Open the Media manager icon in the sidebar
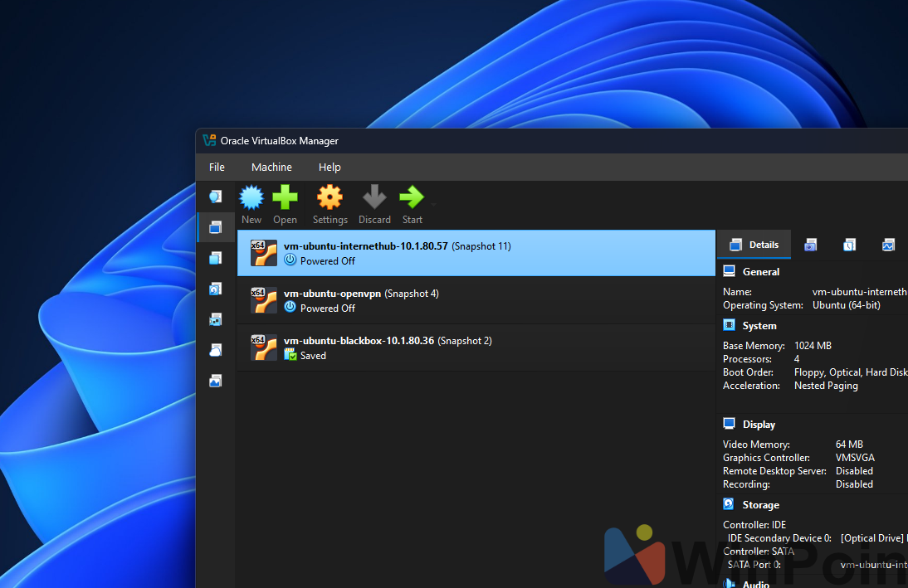This screenshot has height=588, width=908. click(215, 289)
